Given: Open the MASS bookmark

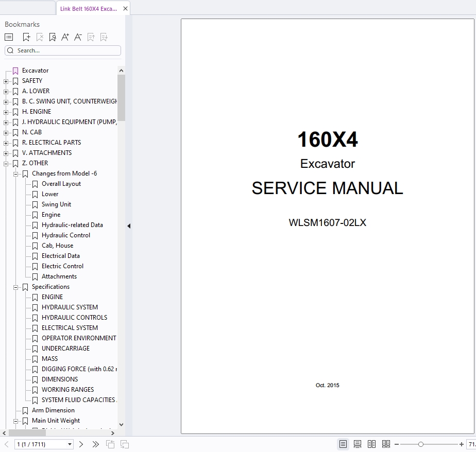Looking at the screenshot, I should pos(50,359).
